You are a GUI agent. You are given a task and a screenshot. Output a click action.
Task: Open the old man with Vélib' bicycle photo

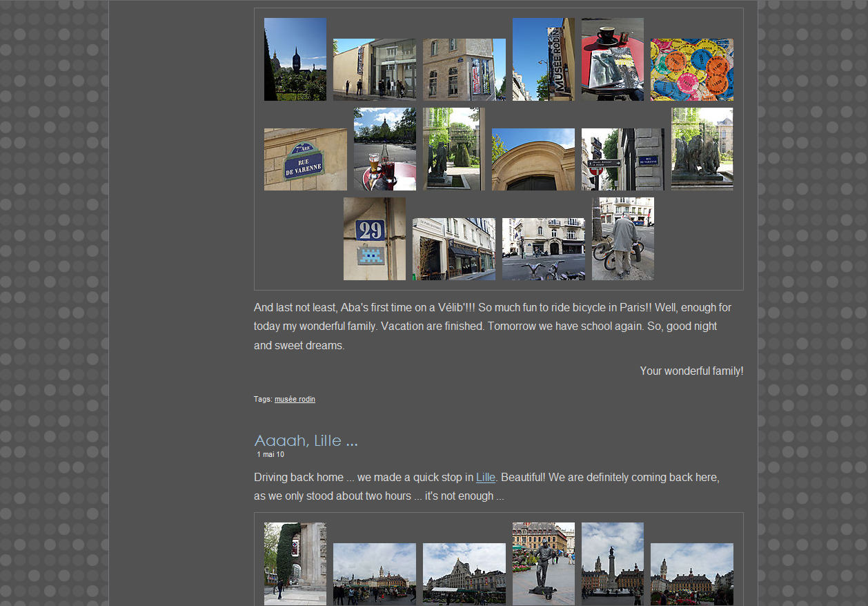(x=622, y=239)
